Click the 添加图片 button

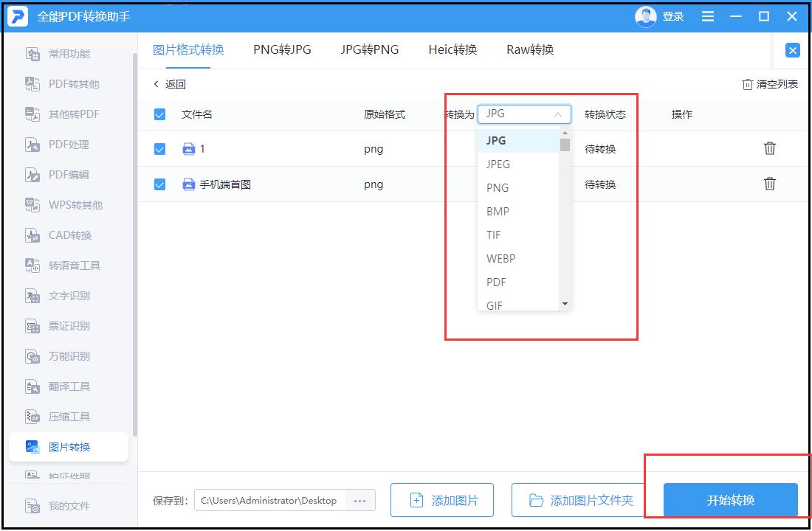pos(441,499)
